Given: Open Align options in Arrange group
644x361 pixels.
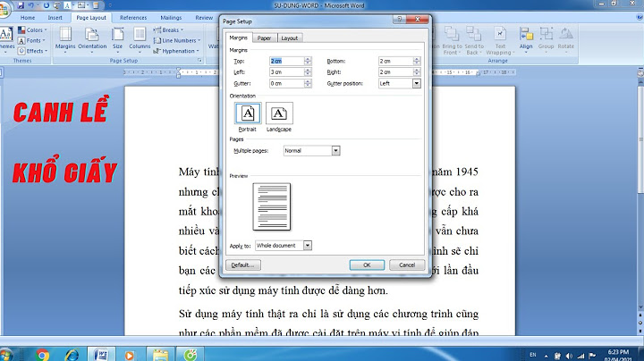Looking at the screenshot, I should pyautogui.click(x=526, y=38).
